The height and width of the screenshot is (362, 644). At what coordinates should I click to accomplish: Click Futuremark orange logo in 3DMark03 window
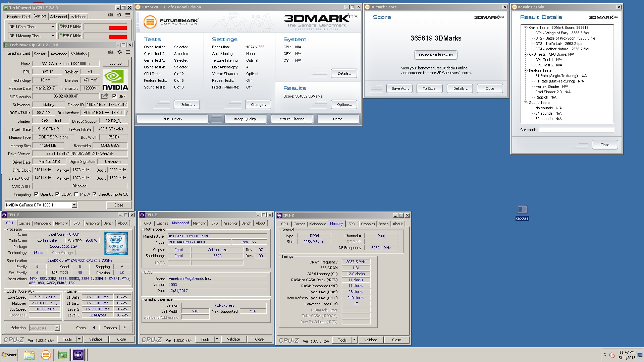coord(150,22)
